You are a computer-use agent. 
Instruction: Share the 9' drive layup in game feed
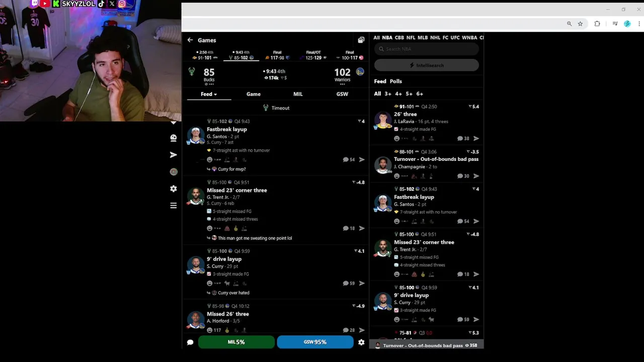[x=361, y=284]
